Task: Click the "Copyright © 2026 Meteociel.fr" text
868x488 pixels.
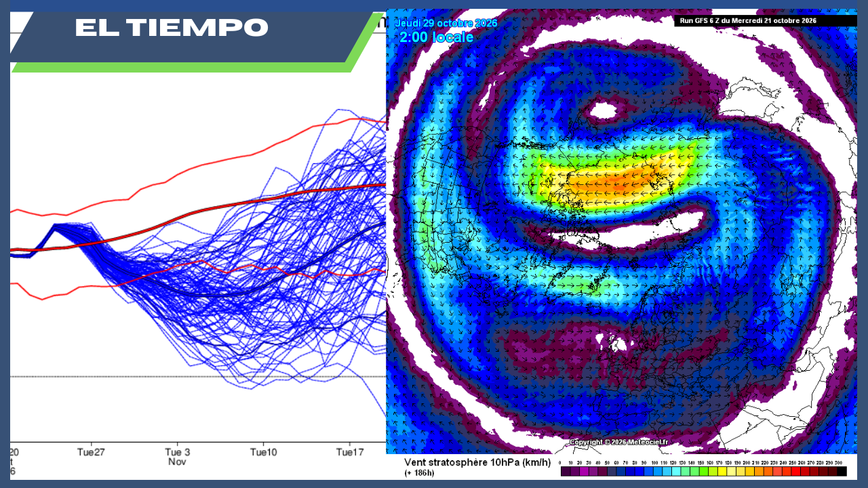Action: tap(619, 442)
